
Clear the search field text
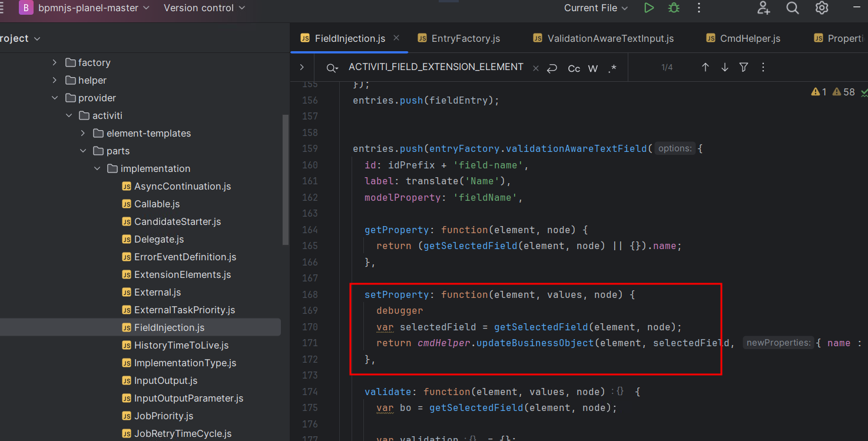[x=535, y=68]
